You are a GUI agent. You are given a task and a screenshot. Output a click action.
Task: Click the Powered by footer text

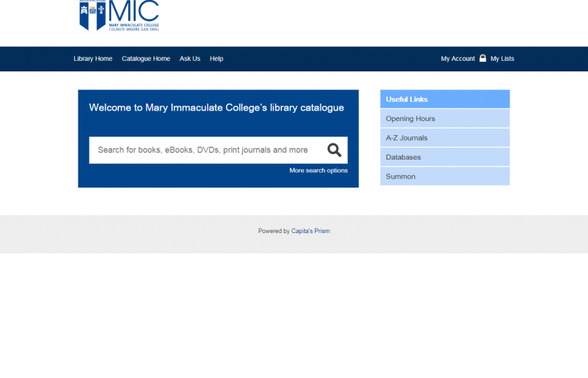click(274, 231)
